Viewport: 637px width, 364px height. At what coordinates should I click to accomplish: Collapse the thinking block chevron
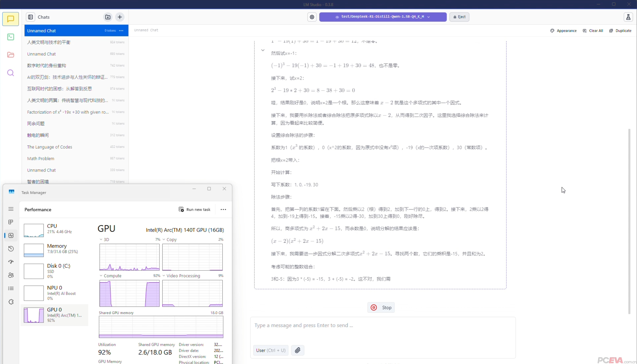(x=263, y=50)
